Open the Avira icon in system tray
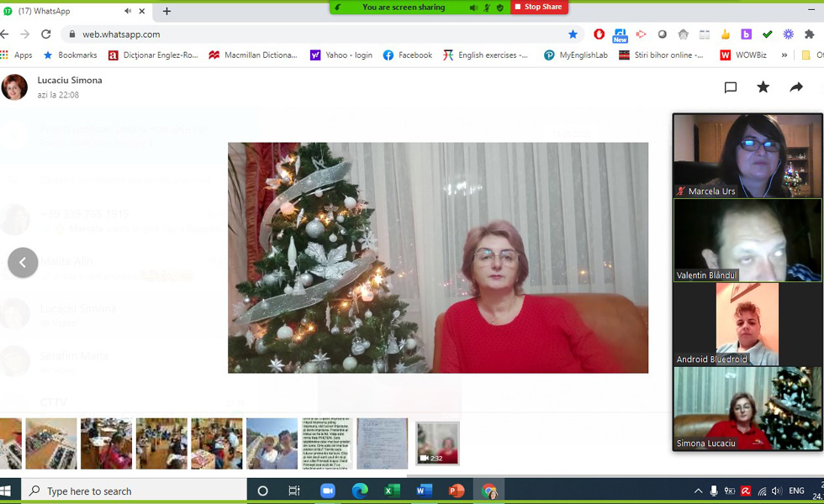This screenshot has height=504, width=824. 746,491
